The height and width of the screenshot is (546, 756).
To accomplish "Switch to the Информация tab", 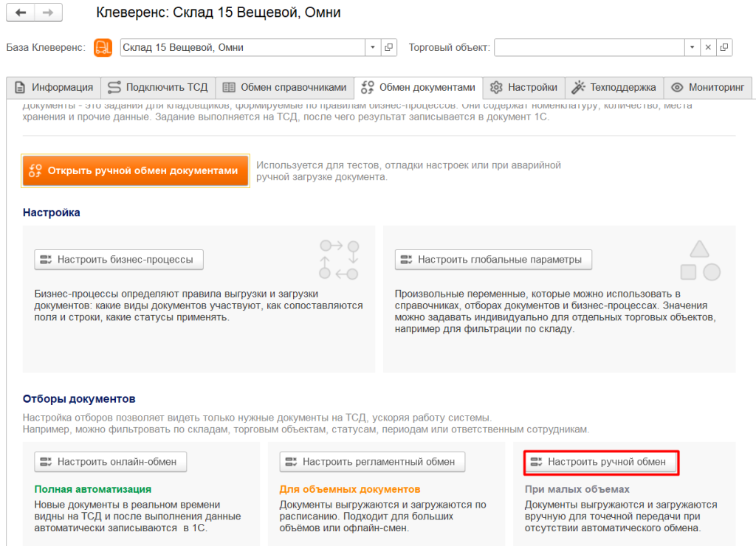I will [53, 87].
